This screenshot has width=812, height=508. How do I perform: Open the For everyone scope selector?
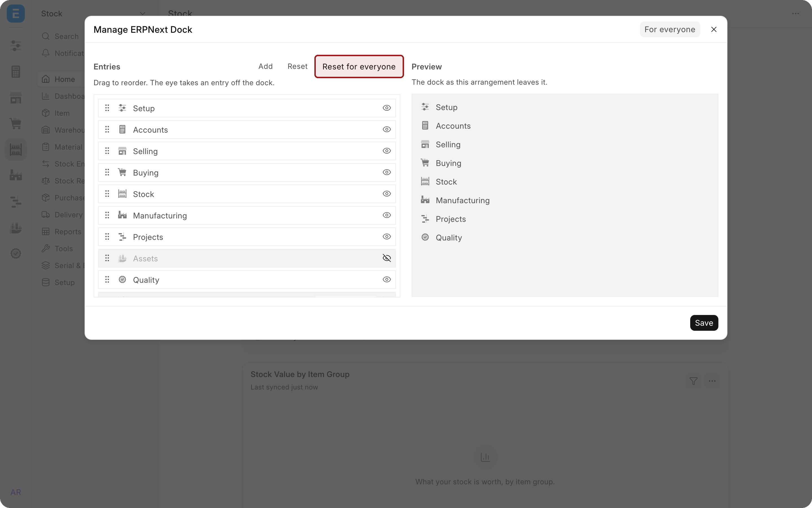[670, 30]
